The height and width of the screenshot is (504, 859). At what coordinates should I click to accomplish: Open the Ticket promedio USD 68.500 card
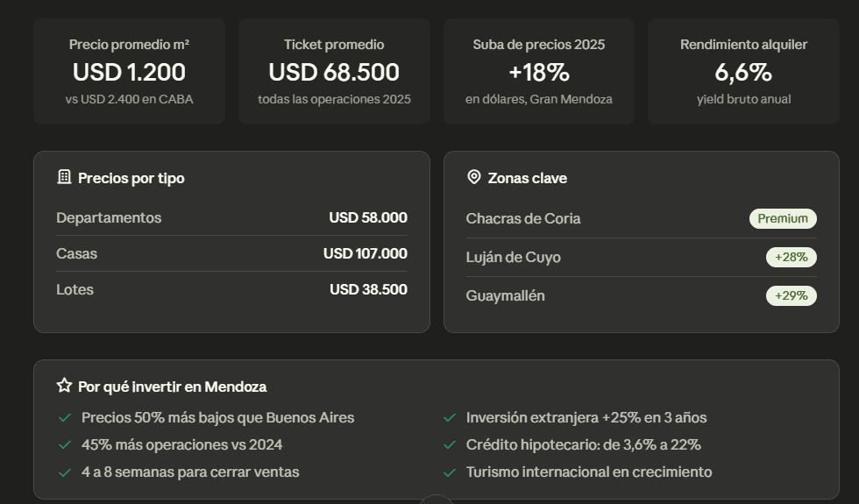coord(334,72)
